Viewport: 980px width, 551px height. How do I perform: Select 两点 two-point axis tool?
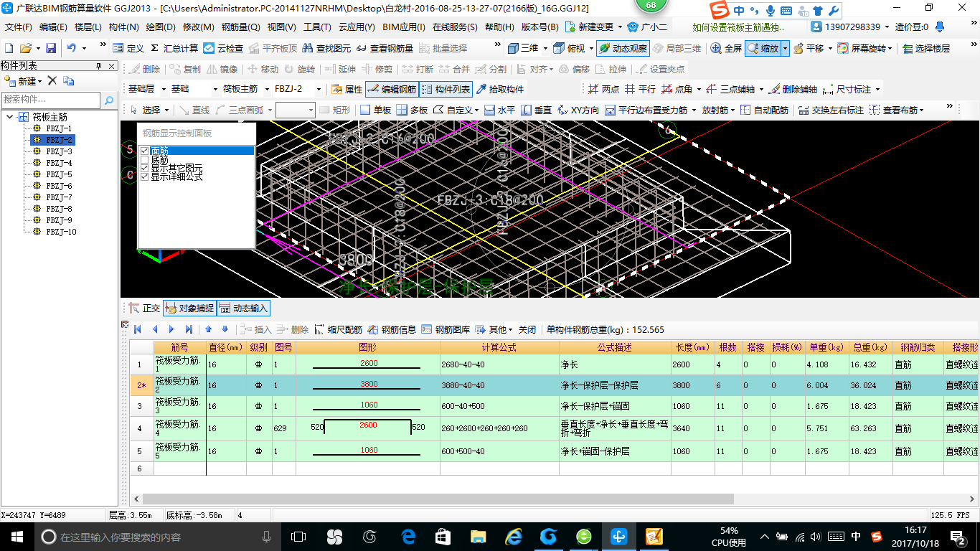click(x=603, y=90)
